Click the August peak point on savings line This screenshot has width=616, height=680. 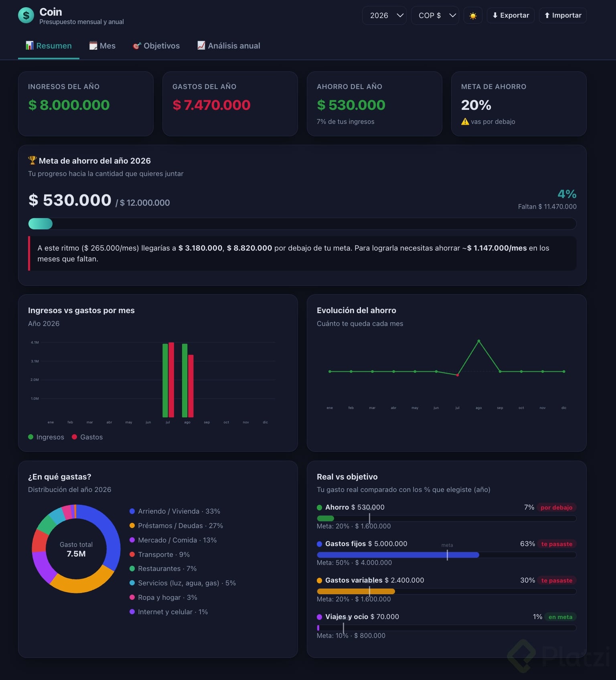tap(478, 341)
